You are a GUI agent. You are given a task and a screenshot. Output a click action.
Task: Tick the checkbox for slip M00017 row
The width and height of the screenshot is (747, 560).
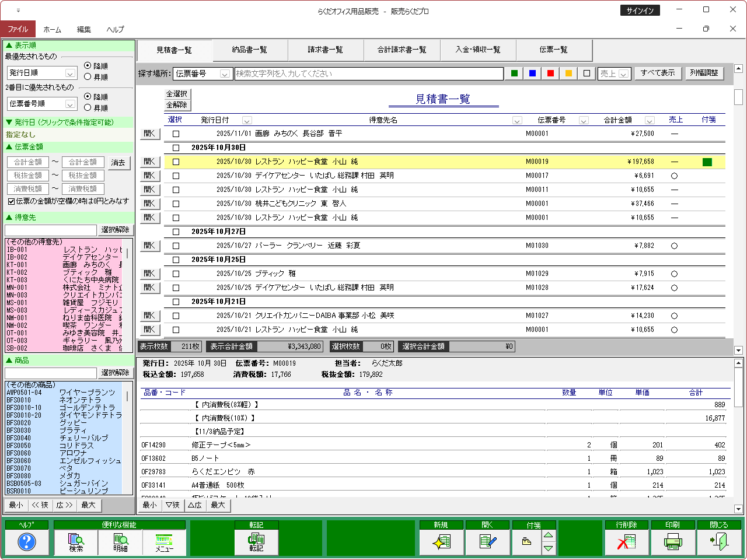pos(176,176)
